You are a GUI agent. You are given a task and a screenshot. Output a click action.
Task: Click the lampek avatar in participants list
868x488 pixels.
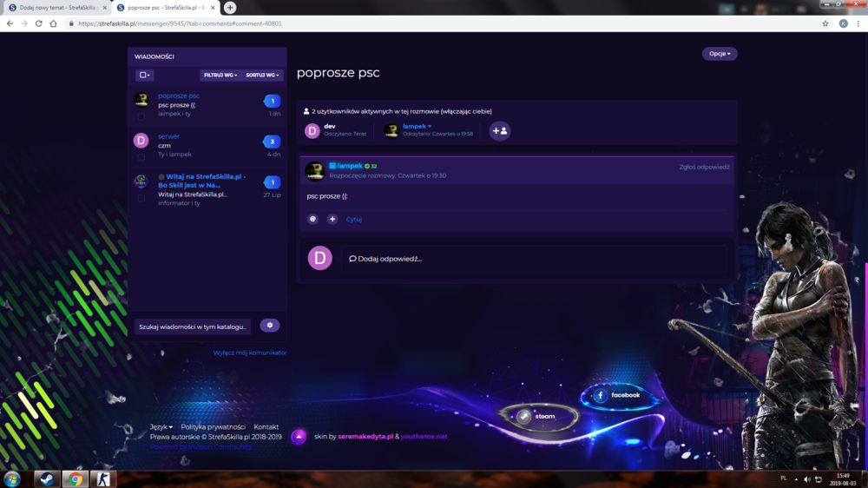(x=391, y=131)
